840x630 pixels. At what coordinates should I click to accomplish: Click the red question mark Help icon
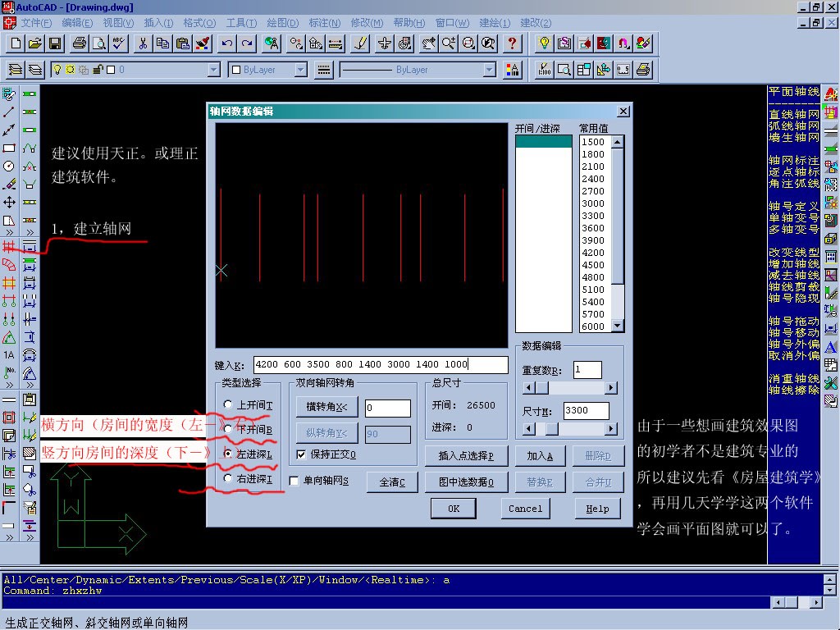pos(512,43)
